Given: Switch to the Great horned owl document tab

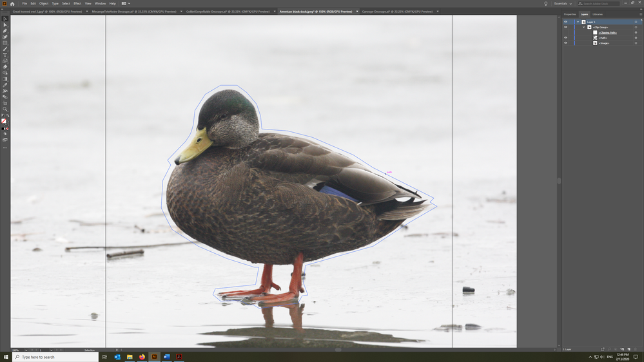Looking at the screenshot, I should click(x=47, y=12).
